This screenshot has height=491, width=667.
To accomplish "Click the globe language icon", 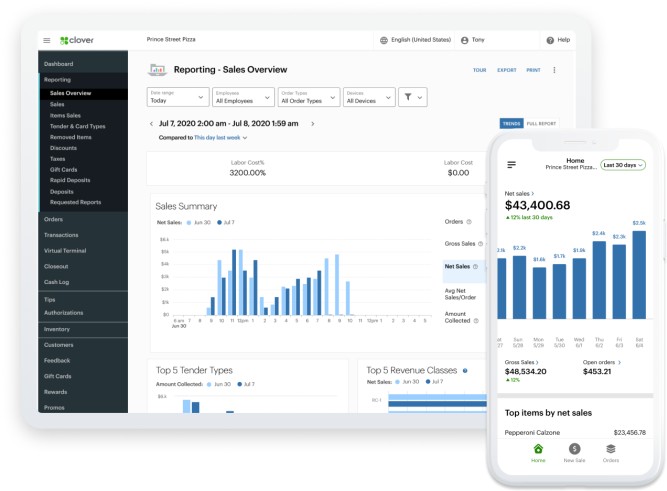I will point(384,40).
